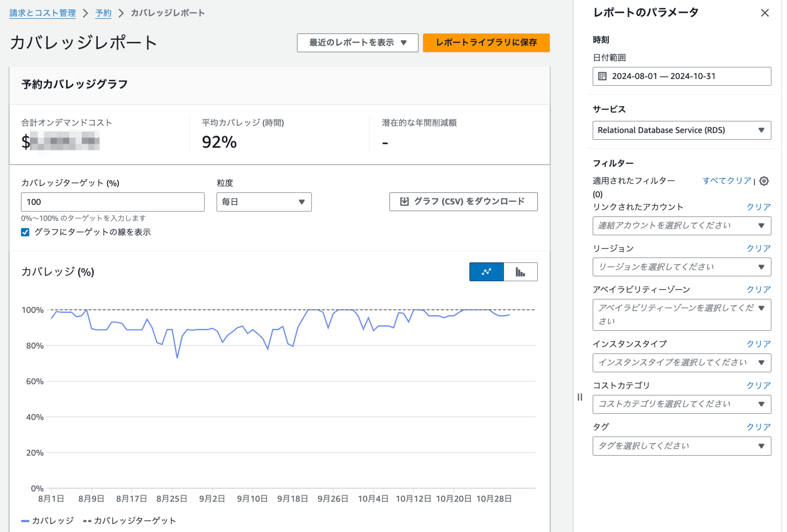
Task: Clear アベイラビリティーゾーン filter
Action: pos(759,289)
